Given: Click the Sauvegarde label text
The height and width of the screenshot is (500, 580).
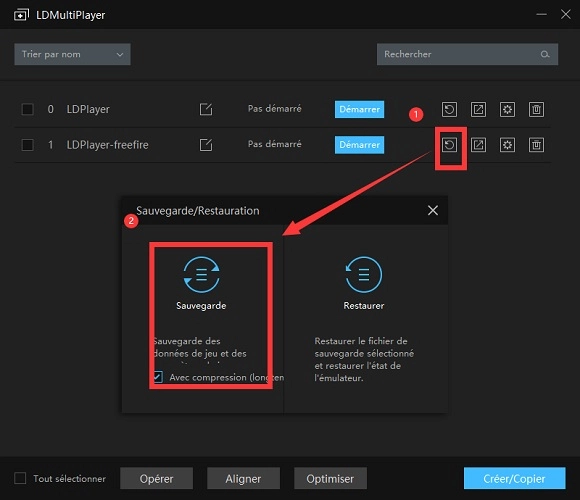Looking at the screenshot, I should (201, 305).
